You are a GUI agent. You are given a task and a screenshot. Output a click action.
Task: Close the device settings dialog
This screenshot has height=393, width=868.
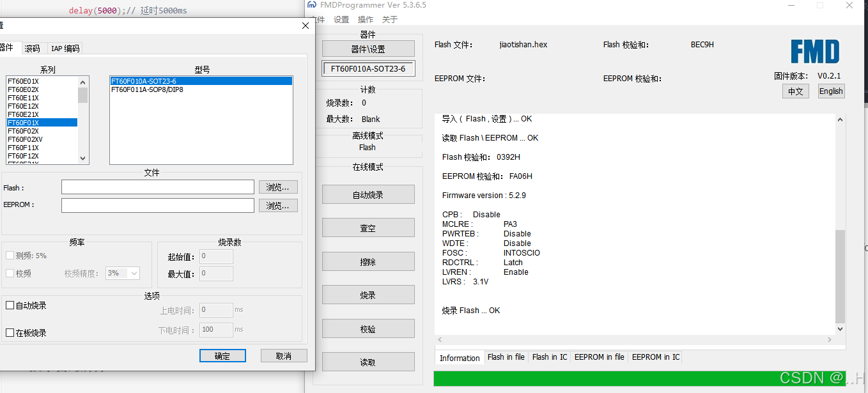tap(306, 26)
